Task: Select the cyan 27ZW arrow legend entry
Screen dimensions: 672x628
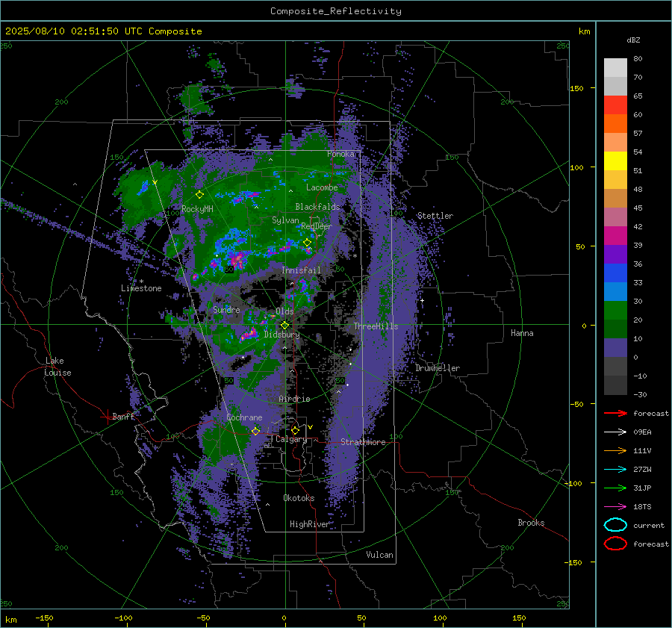Action: (615, 470)
